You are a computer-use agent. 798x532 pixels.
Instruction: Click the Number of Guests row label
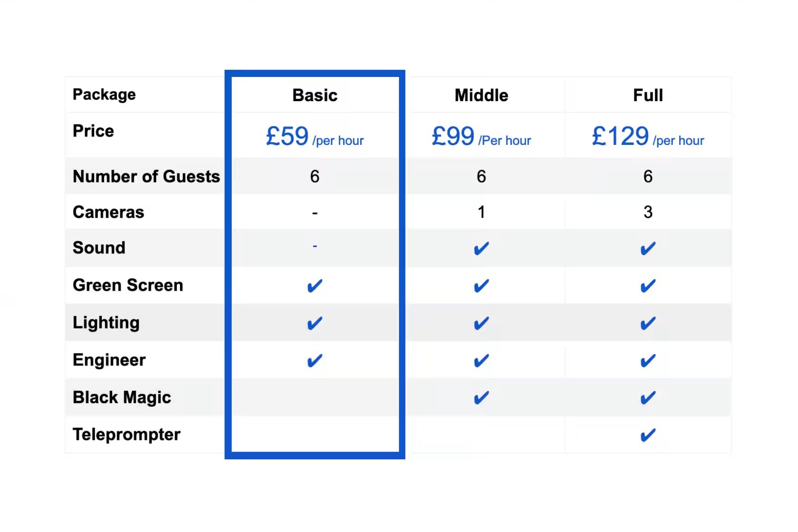[146, 176]
